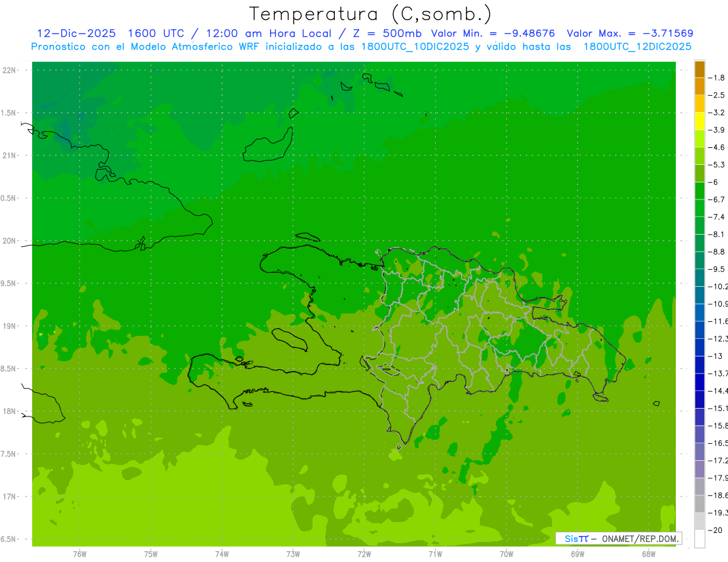The height and width of the screenshot is (562, 728).
Task: Pick the yellow swatch between -3.2 and -3.9
Action: coord(699,121)
